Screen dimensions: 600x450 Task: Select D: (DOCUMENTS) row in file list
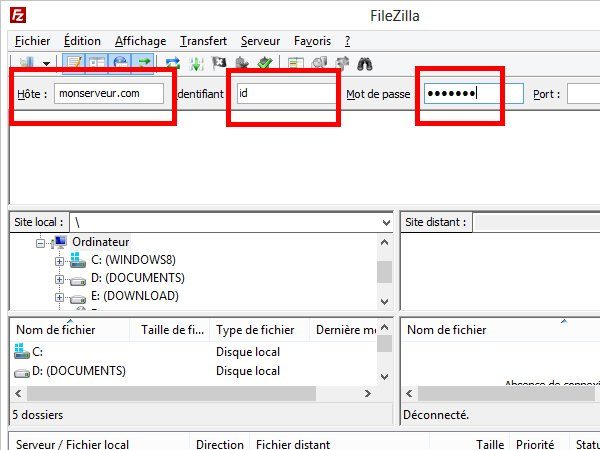tap(194, 371)
